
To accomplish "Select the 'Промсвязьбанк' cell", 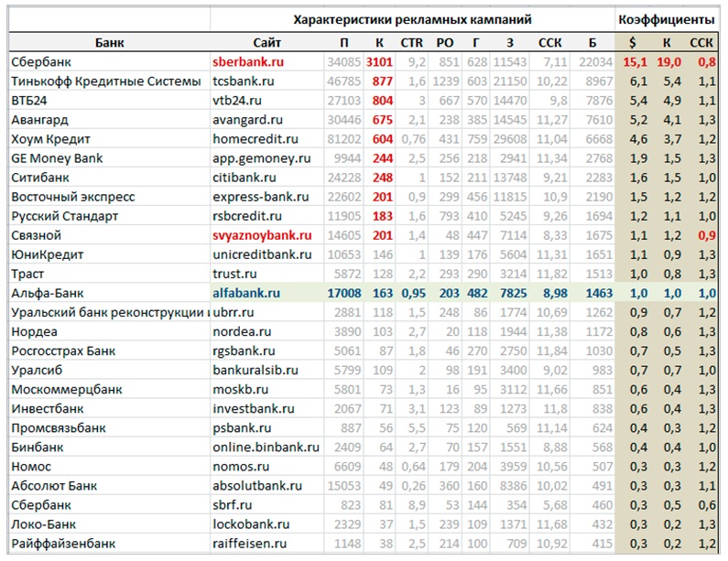I will coord(110,427).
